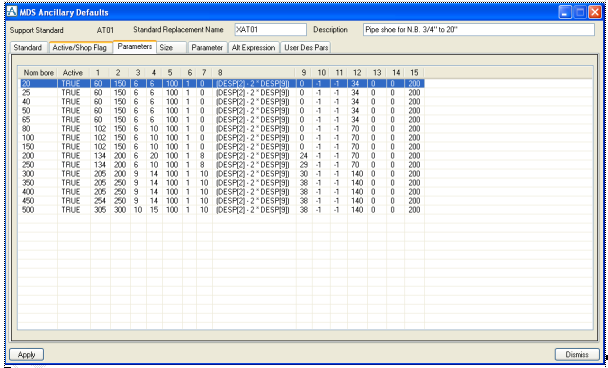Click column 12 value 140 in row 400
The width and height of the screenshot is (608, 368).
pos(357,192)
